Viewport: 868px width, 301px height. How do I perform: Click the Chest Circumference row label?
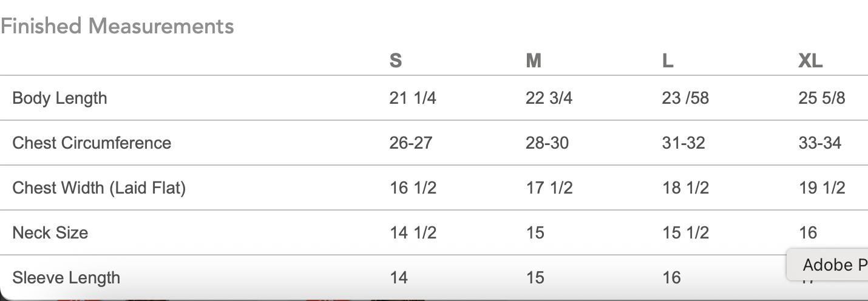pyautogui.click(x=92, y=143)
